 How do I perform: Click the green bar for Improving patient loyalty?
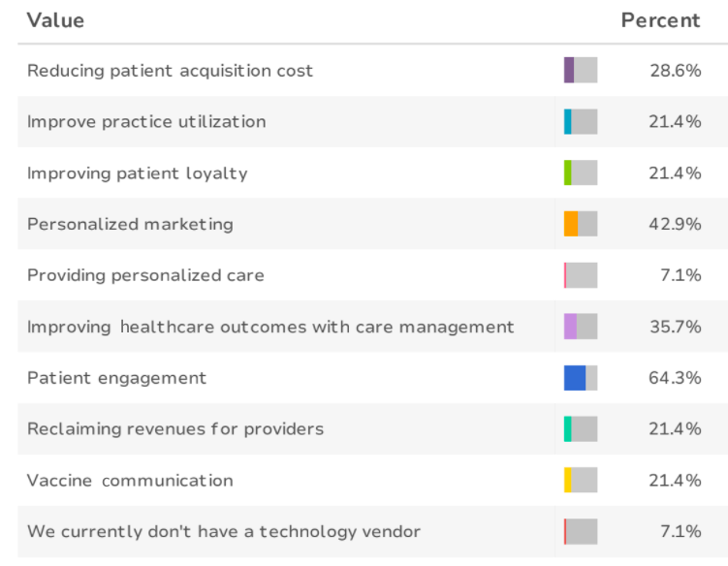568,173
